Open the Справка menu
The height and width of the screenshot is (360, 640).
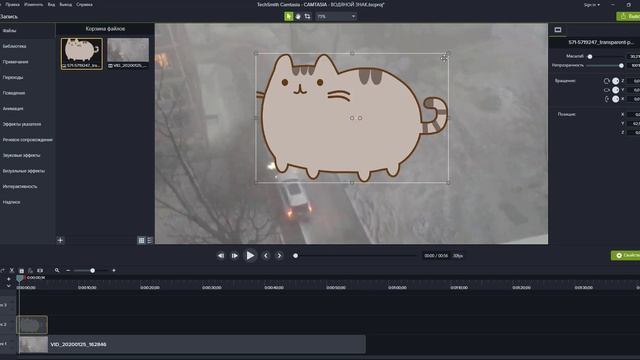[x=84, y=4]
